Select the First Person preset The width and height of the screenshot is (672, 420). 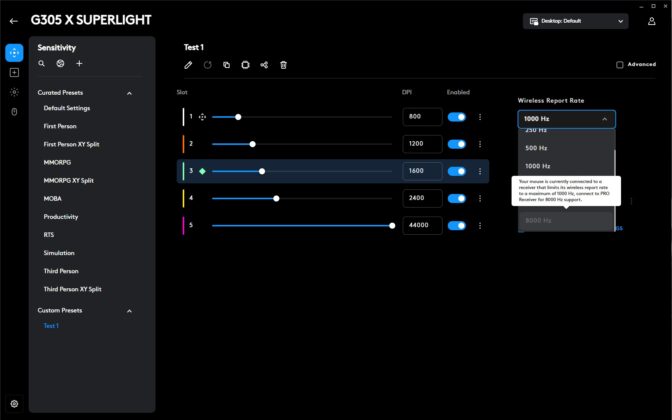point(60,126)
